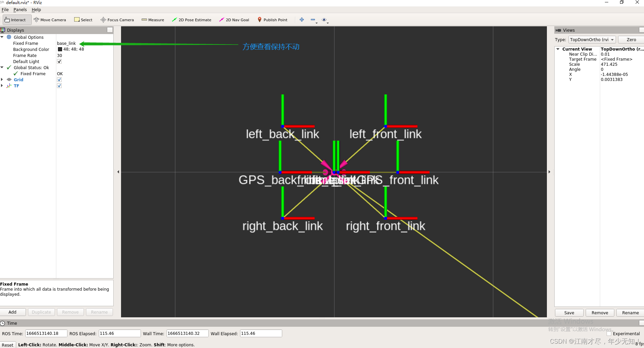Click the Add display button
This screenshot has height=348, width=644.
[x=12, y=312]
